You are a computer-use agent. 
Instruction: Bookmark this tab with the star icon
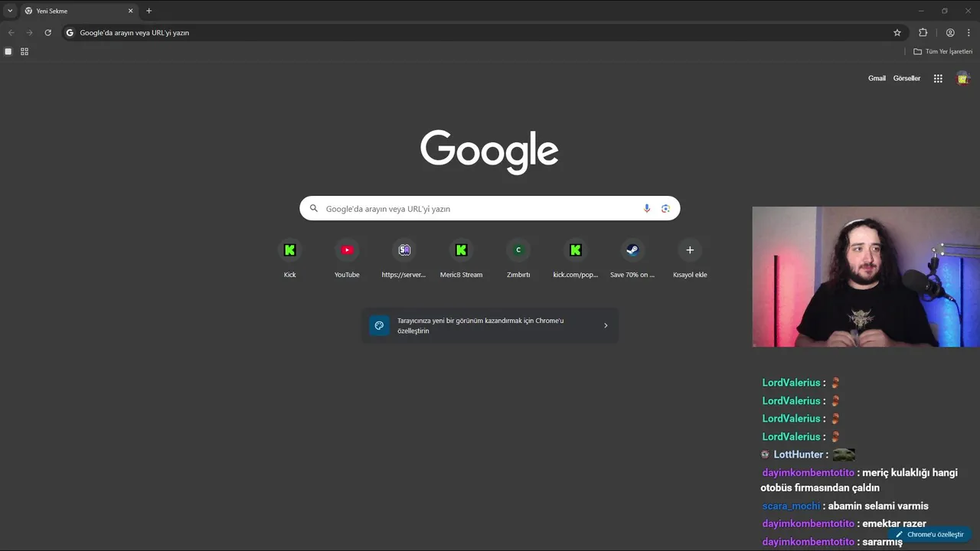click(897, 33)
